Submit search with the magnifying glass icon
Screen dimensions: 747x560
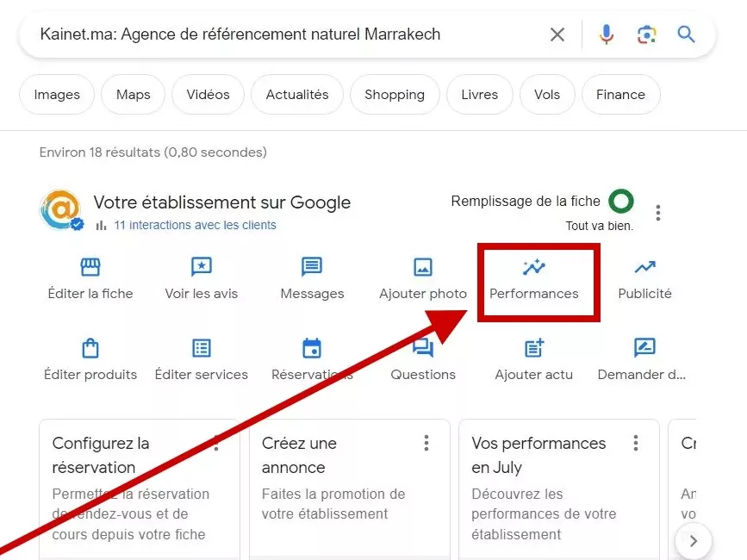pos(686,34)
